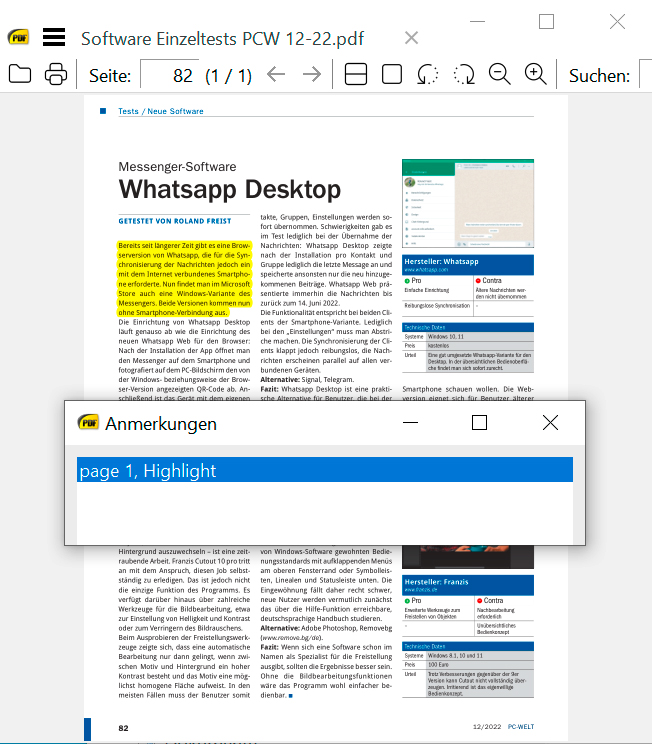Close the Anmerkungen window
The height and width of the screenshot is (744, 652).
pos(550,422)
